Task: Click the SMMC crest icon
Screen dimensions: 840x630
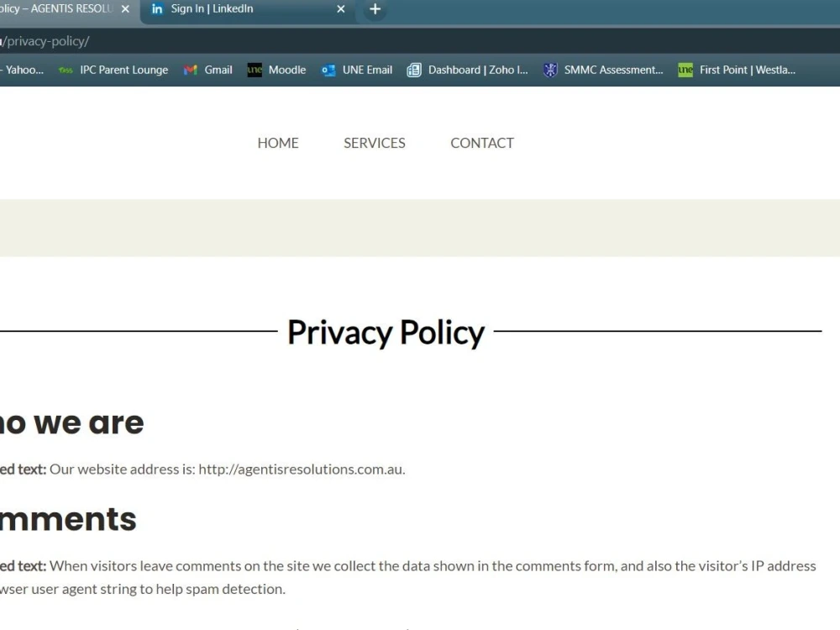Action: (550, 71)
